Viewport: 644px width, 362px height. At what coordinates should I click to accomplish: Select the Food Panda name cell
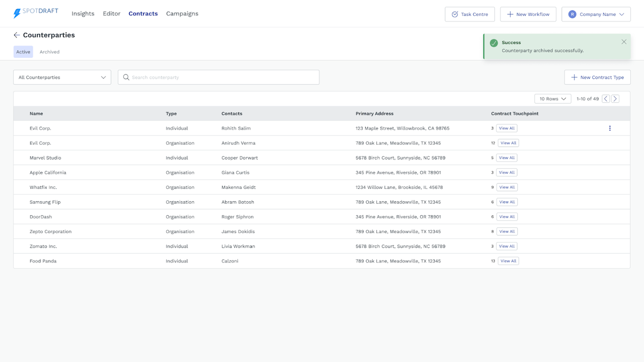coord(43,261)
